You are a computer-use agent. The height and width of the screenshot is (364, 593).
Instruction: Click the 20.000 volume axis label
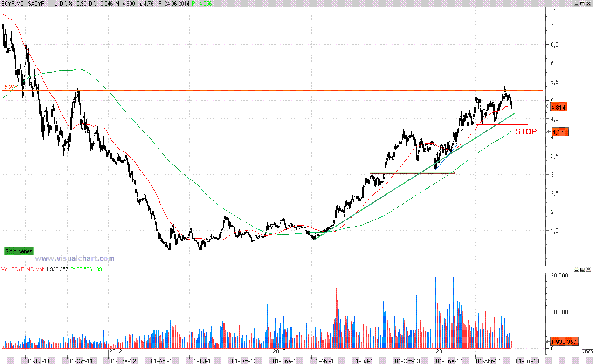coord(559,275)
